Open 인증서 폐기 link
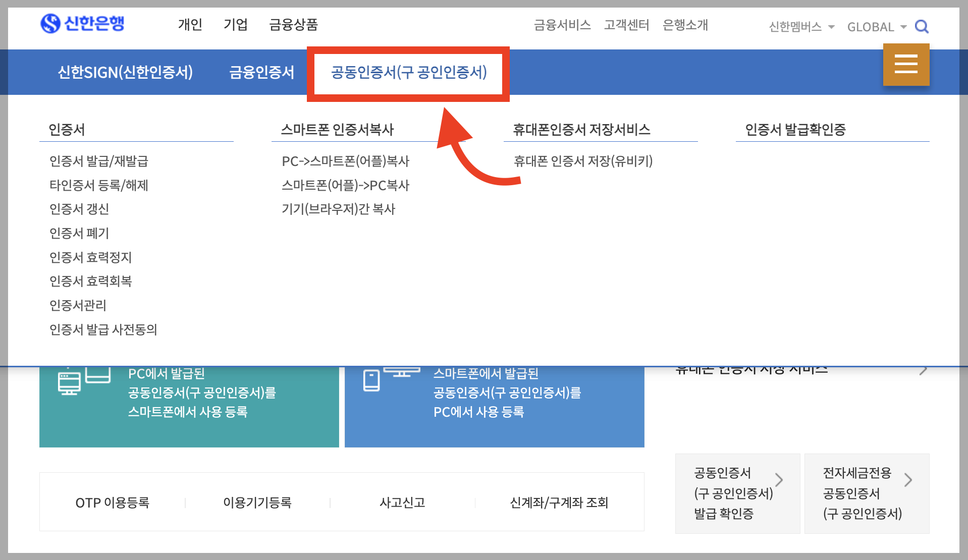This screenshot has width=968, height=560. coord(79,233)
